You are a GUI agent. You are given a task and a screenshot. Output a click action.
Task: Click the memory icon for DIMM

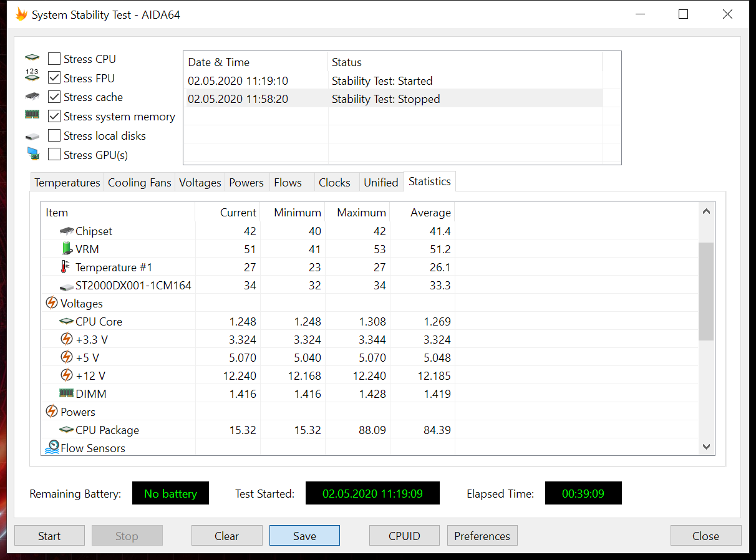[x=66, y=393]
